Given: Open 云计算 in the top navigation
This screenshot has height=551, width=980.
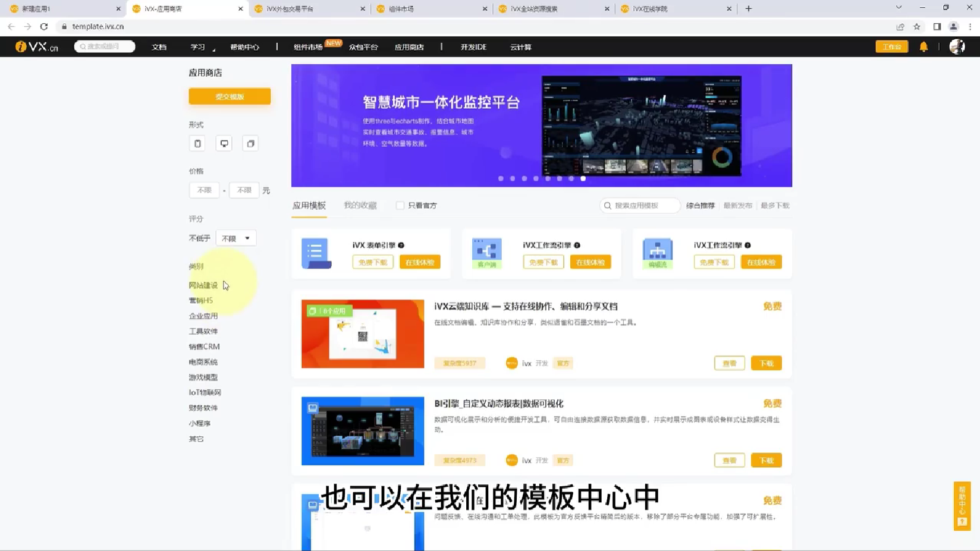Looking at the screenshot, I should 520,47.
